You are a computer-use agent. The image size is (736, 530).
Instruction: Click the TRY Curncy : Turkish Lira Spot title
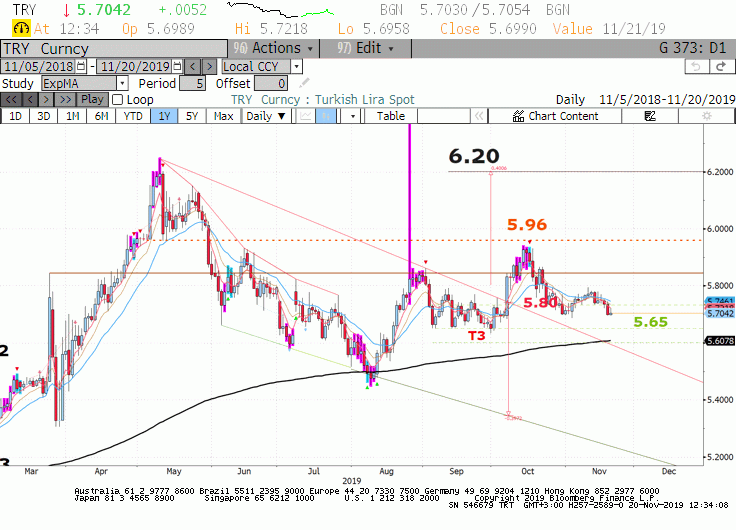[x=323, y=100]
